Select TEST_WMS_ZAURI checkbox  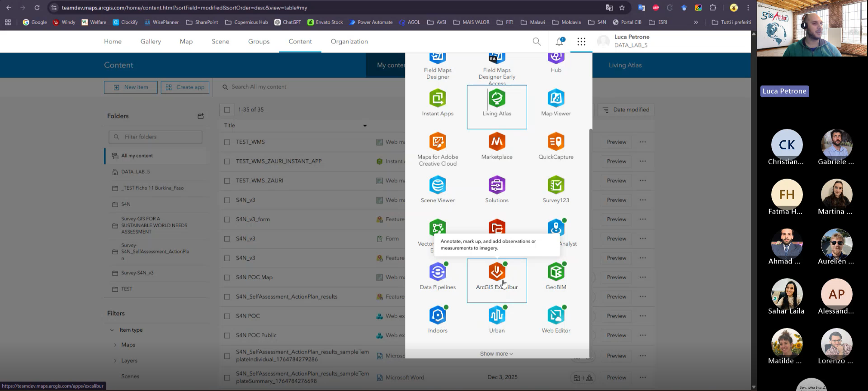[x=227, y=181]
